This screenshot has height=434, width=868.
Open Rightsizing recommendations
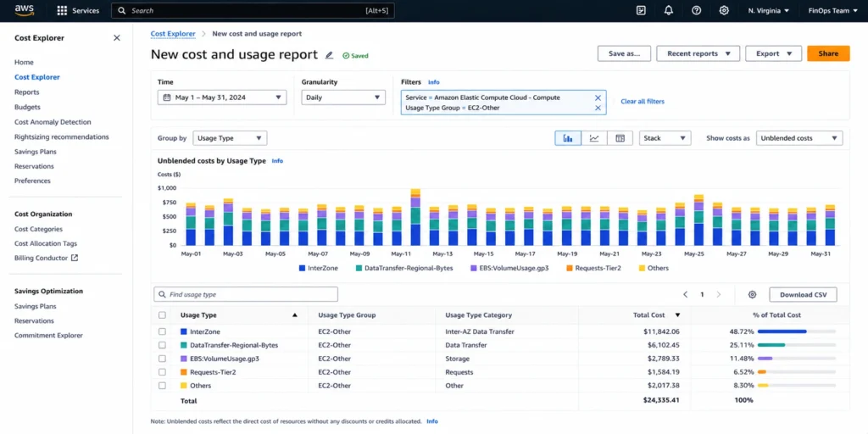point(61,136)
